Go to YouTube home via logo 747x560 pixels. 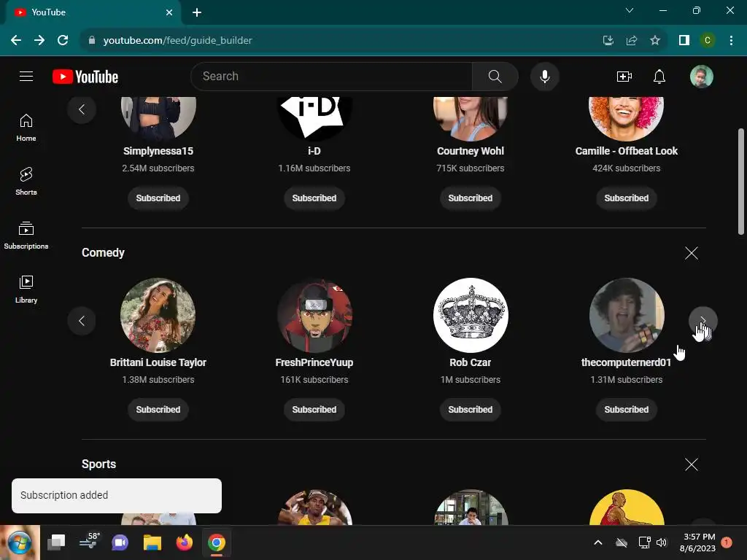click(85, 77)
